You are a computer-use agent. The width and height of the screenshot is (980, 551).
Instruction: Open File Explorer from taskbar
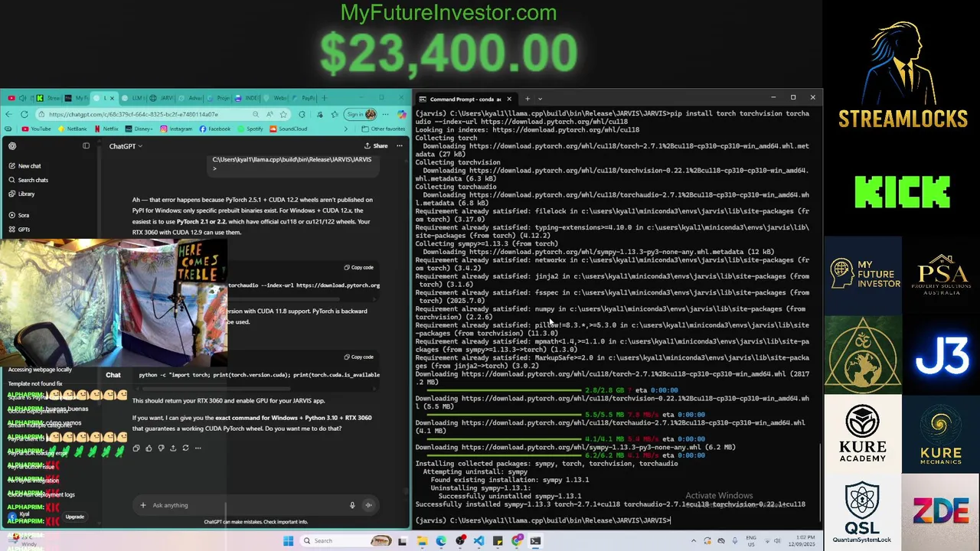[422, 541]
